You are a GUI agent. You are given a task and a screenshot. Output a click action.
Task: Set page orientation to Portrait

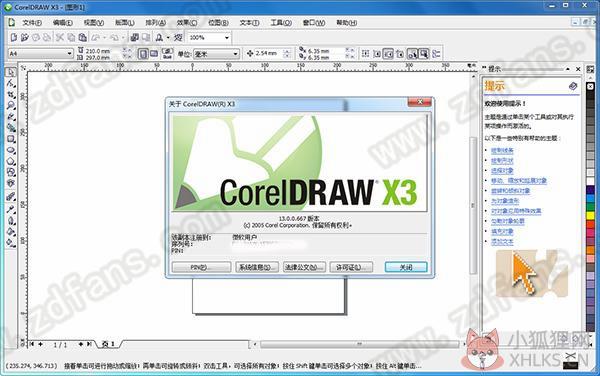coord(143,54)
